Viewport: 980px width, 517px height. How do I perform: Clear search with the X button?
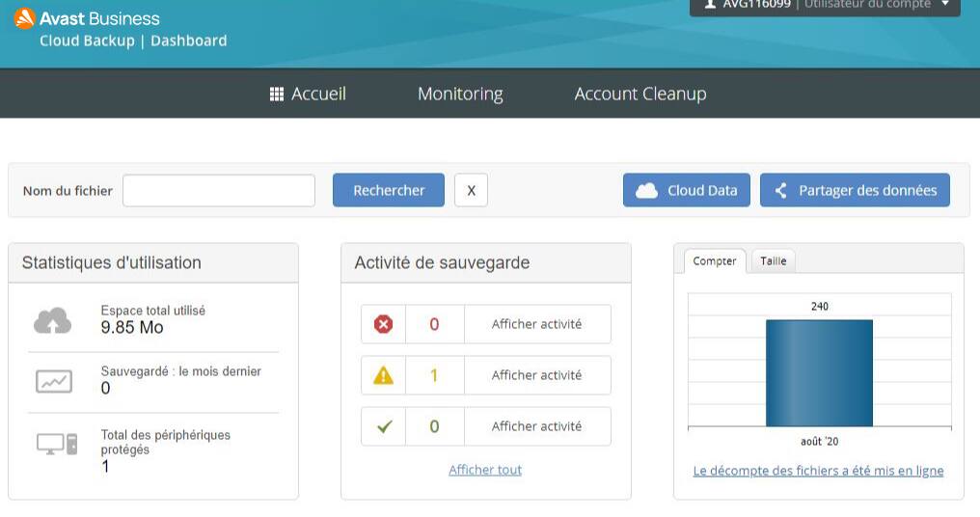tap(471, 190)
